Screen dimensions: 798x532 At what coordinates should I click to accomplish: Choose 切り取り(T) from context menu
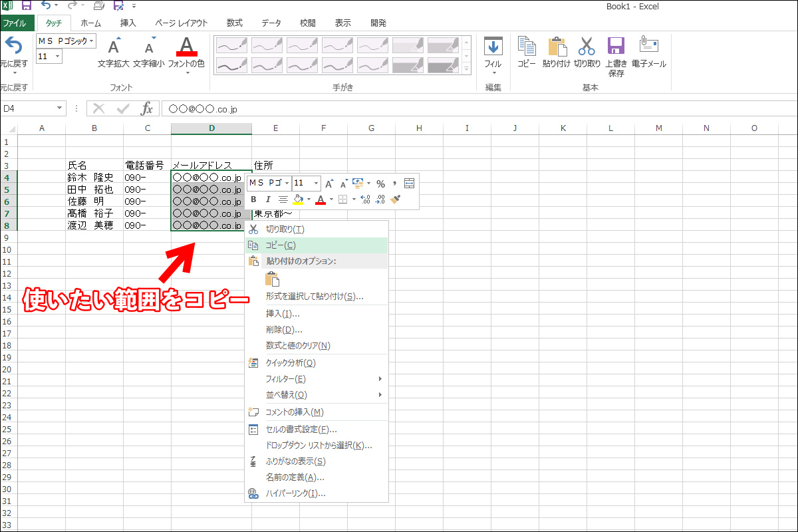click(317, 229)
